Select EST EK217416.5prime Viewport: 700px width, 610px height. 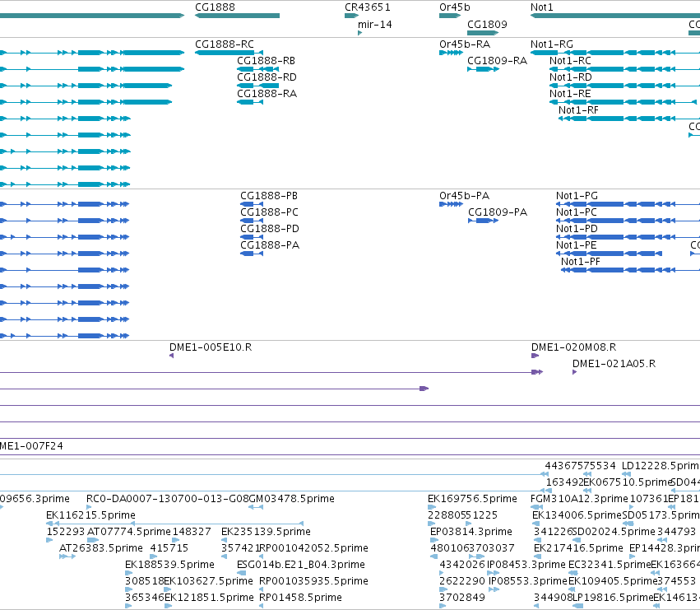[x=578, y=548]
